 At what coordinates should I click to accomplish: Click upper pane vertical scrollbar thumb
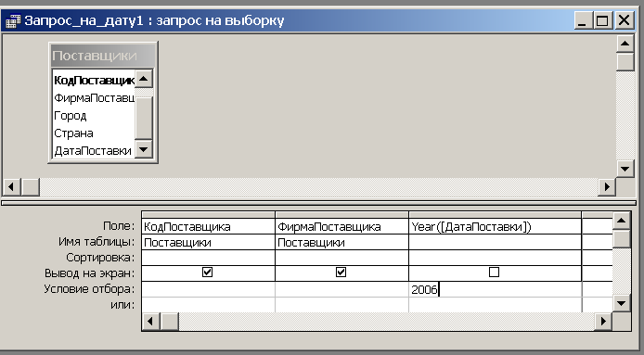(x=625, y=61)
